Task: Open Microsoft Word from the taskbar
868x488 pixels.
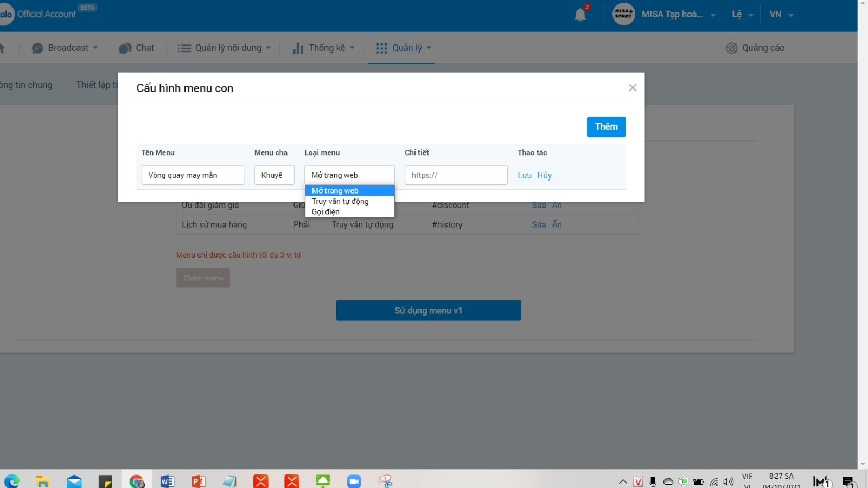Action: (167, 481)
